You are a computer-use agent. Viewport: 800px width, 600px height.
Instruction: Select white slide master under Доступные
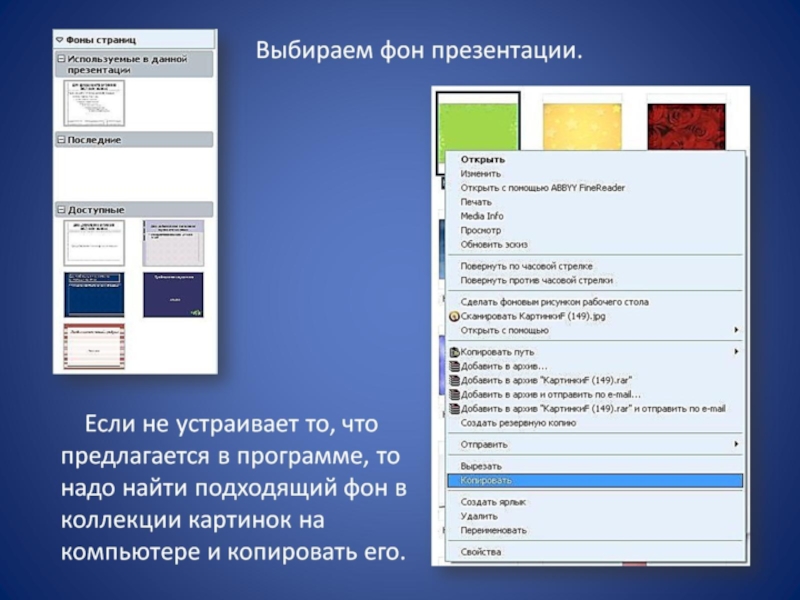(x=94, y=243)
